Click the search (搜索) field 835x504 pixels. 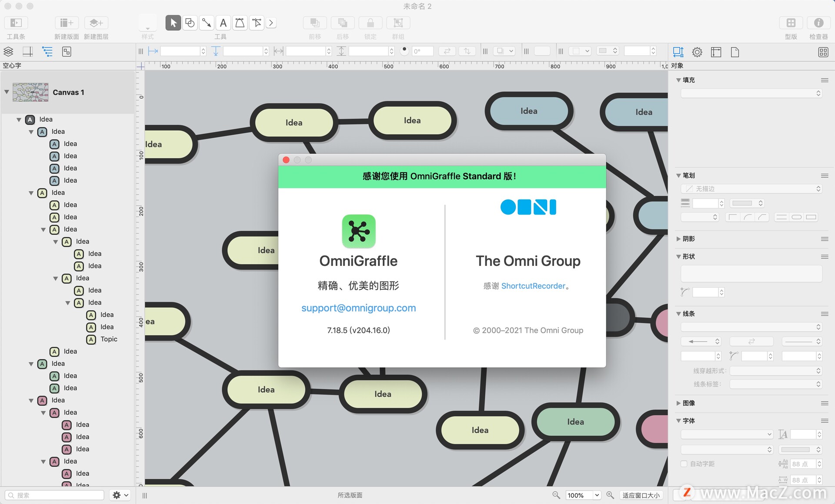pos(54,495)
